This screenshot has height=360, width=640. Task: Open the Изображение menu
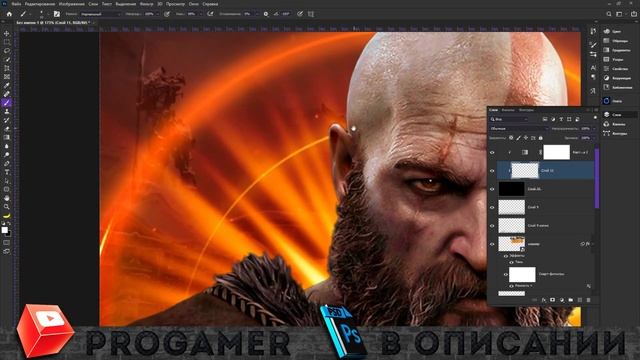[71, 4]
